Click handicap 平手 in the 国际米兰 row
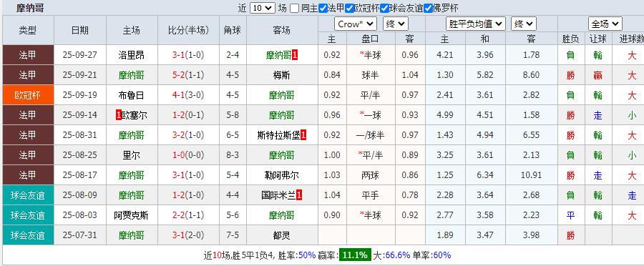Image resolution: width=644 pixels, height=266 pixels. (371, 195)
